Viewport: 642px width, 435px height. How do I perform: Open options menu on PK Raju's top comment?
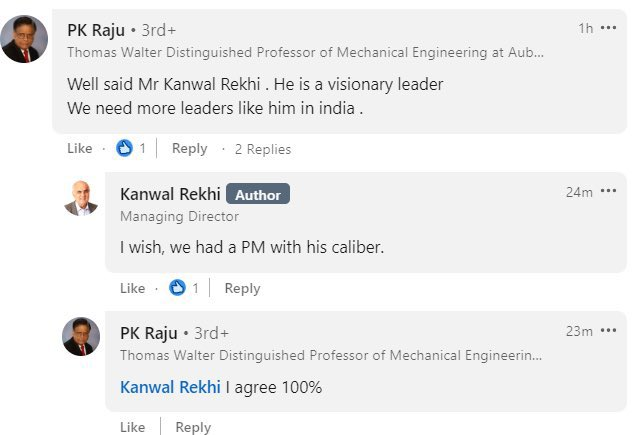608,28
